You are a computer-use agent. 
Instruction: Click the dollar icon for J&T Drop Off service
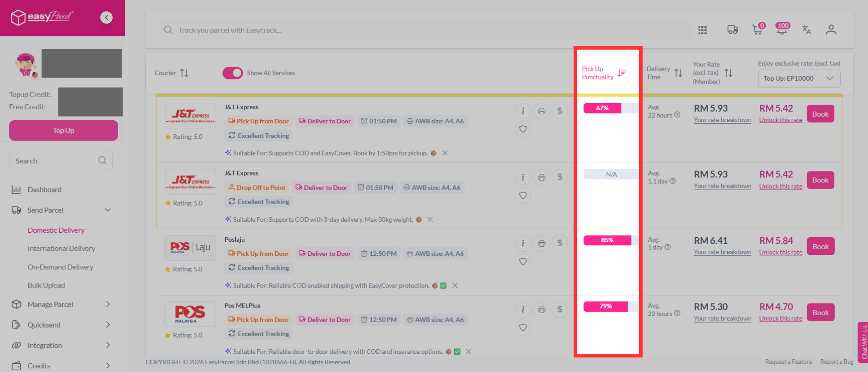(x=560, y=177)
